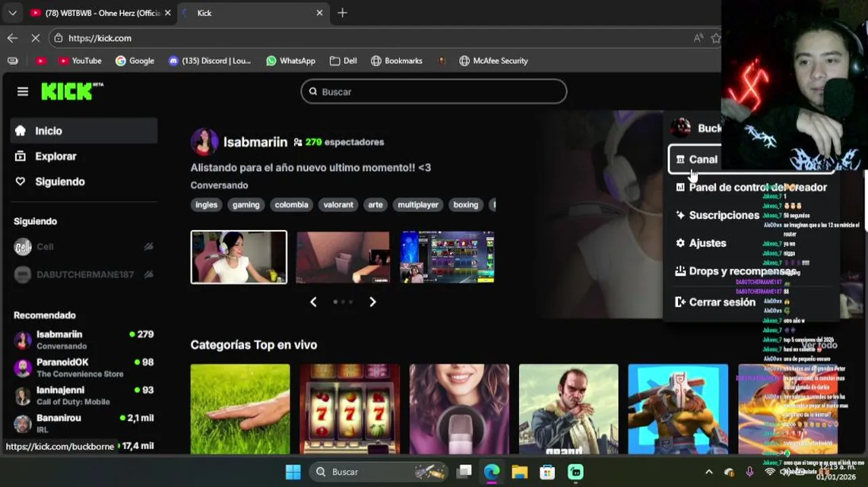Image resolution: width=868 pixels, height=487 pixels.
Task: Open the hamburger sidebar menu
Action: [23, 91]
